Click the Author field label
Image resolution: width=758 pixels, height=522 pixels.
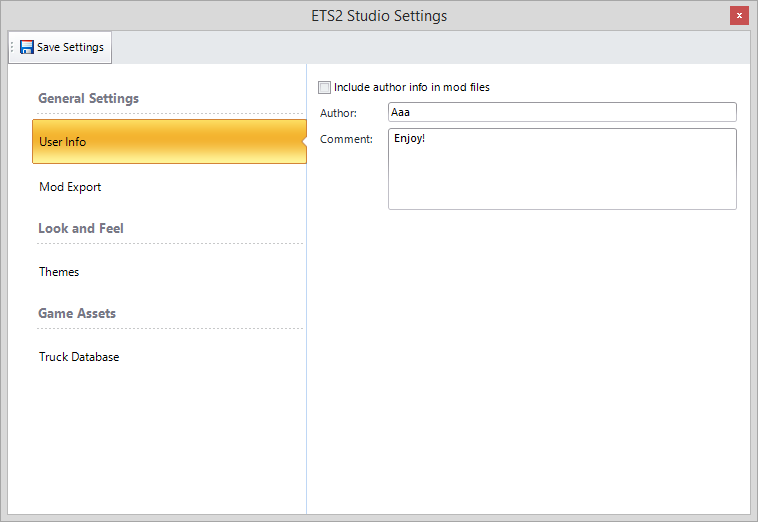pyautogui.click(x=338, y=113)
